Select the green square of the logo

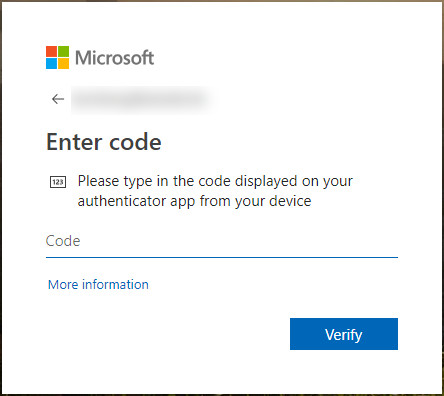64,51
